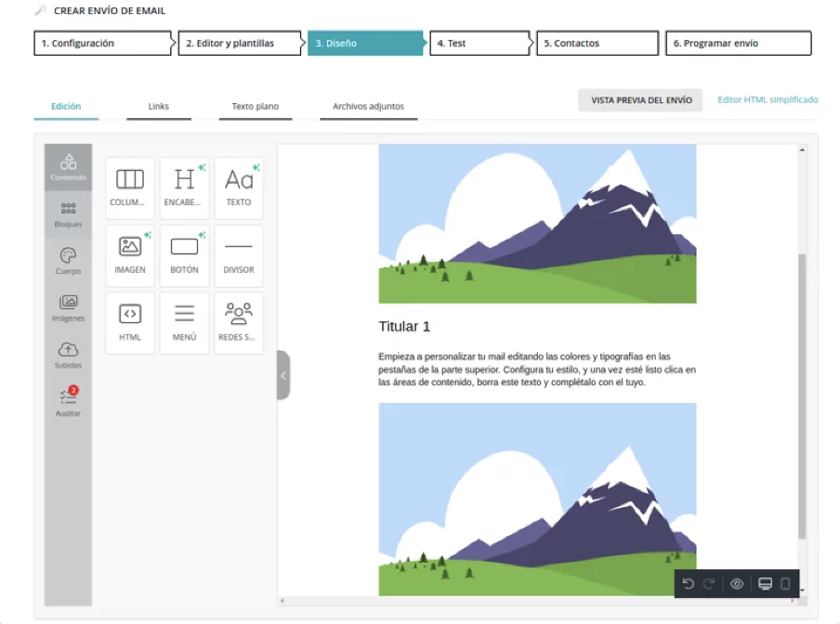Open the Cuerpo style panel
The height and width of the screenshot is (624, 840).
[x=68, y=261]
